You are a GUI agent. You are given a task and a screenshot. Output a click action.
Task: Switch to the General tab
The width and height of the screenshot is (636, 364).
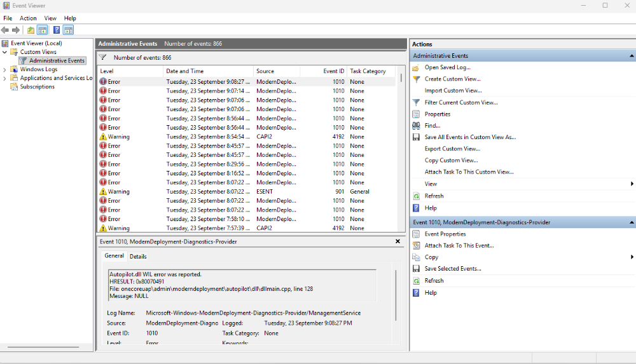tap(114, 256)
